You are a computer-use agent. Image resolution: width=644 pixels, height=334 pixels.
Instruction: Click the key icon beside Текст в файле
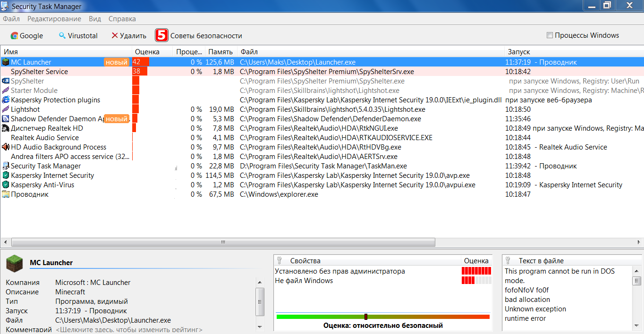[508, 260]
